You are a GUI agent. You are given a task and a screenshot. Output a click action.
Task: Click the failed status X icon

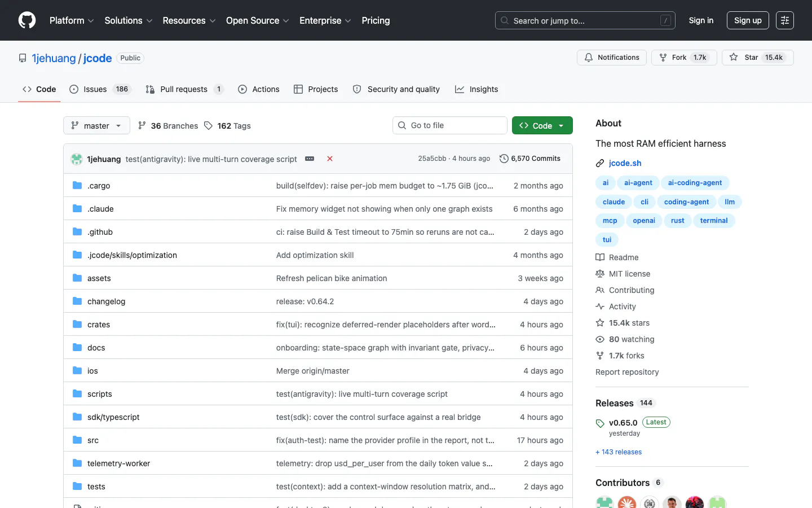click(330, 159)
